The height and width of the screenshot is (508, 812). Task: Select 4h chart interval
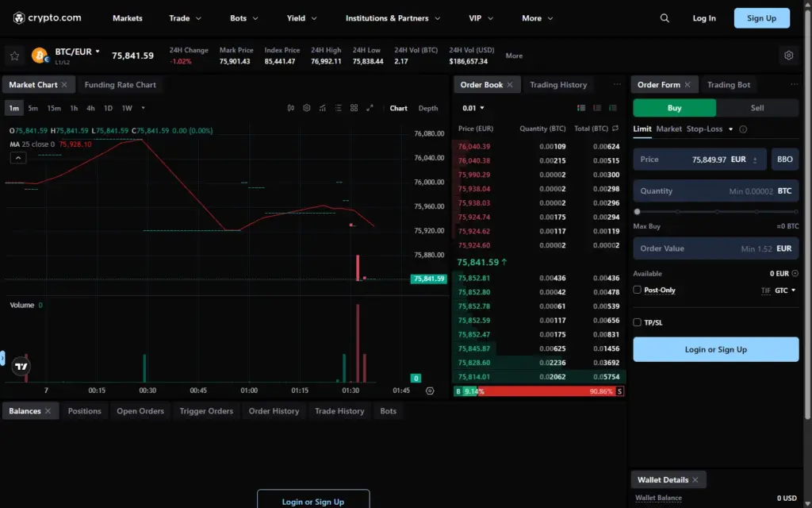coord(90,108)
